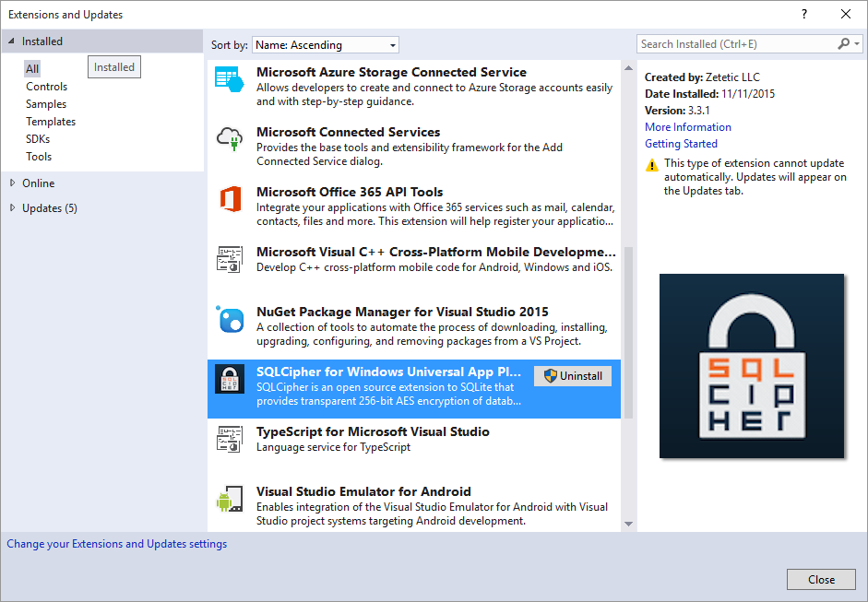Screen dimensions: 868x602
Task: Click the Microsoft Connected Services cloud icon
Action: (x=230, y=138)
